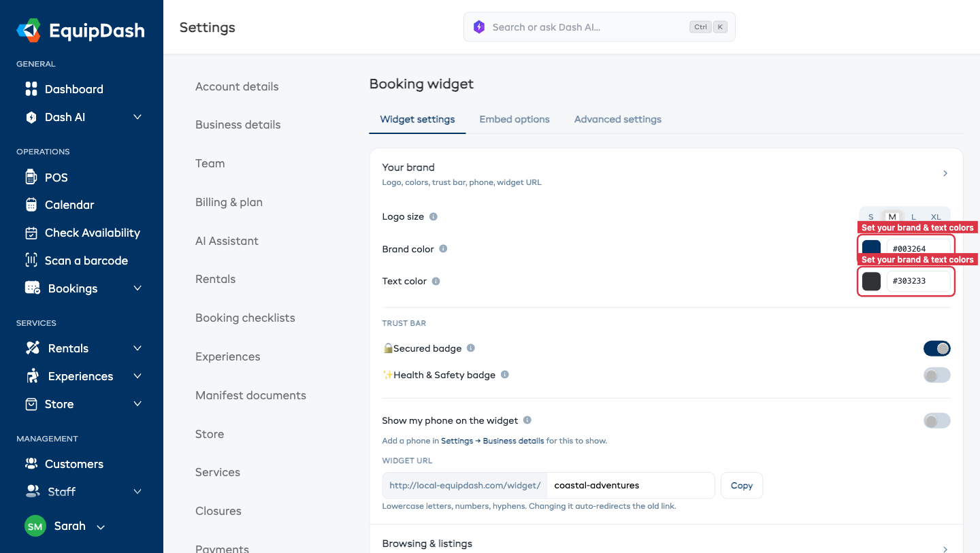Select logo size M

point(892,217)
